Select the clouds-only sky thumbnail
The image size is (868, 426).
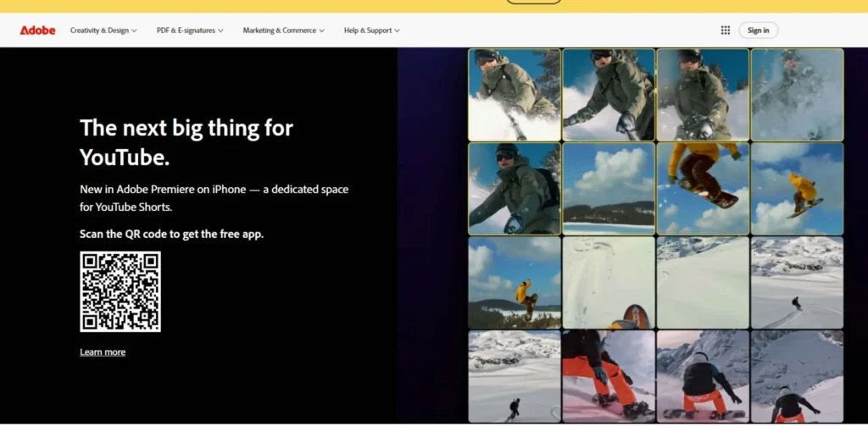coord(609,188)
